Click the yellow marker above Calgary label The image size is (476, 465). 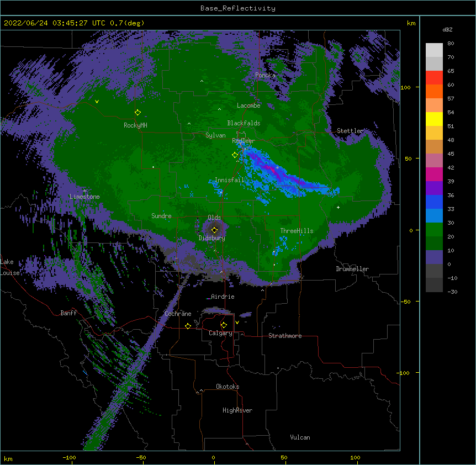(224, 325)
